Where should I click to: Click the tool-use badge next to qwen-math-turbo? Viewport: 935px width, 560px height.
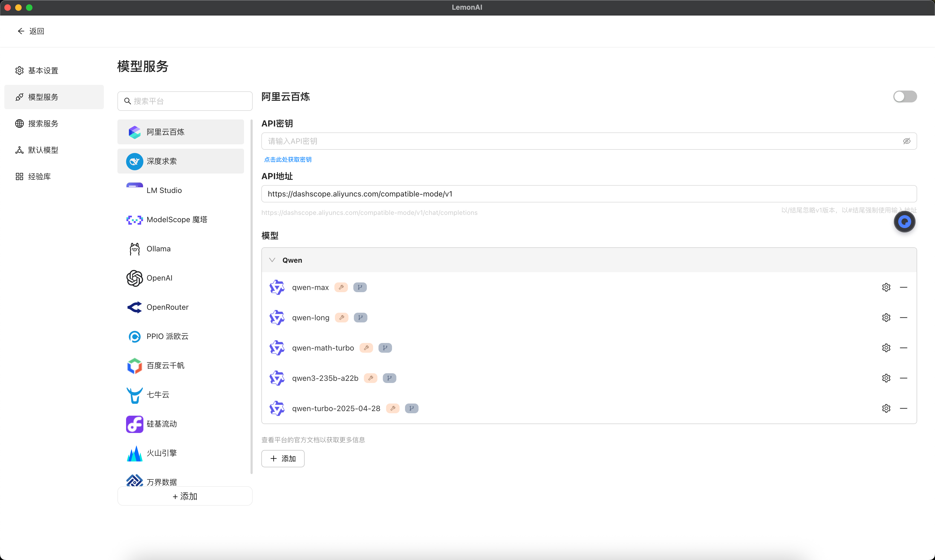click(366, 348)
